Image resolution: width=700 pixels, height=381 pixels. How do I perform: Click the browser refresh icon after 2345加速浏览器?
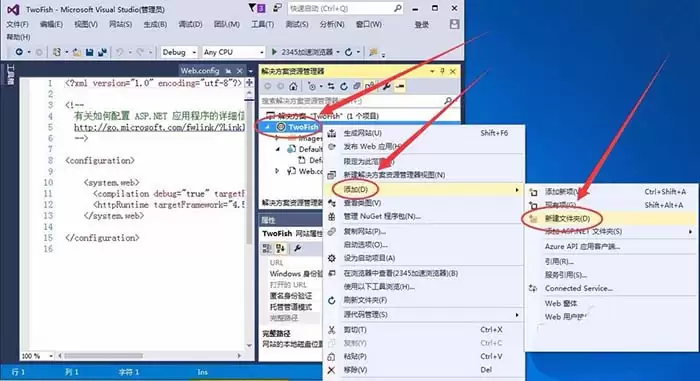click(x=349, y=52)
